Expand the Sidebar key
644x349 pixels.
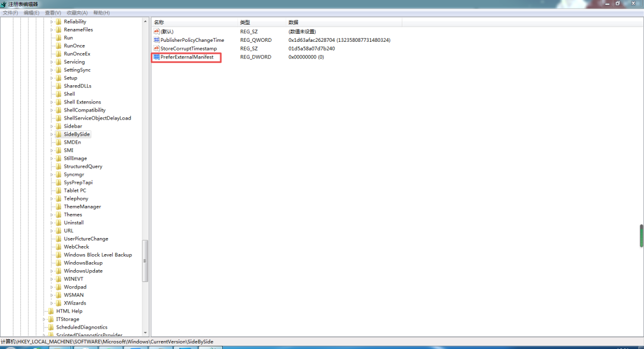coord(53,126)
